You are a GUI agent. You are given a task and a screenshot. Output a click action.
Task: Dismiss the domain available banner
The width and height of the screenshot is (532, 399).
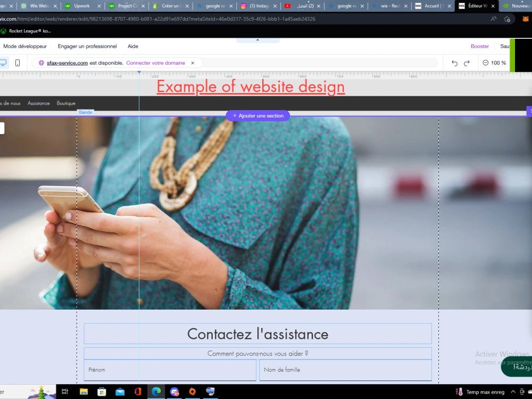[x=193, y=63]
